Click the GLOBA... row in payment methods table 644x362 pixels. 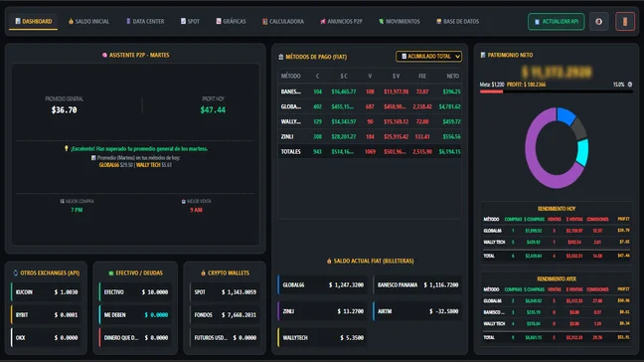[370, 106]
